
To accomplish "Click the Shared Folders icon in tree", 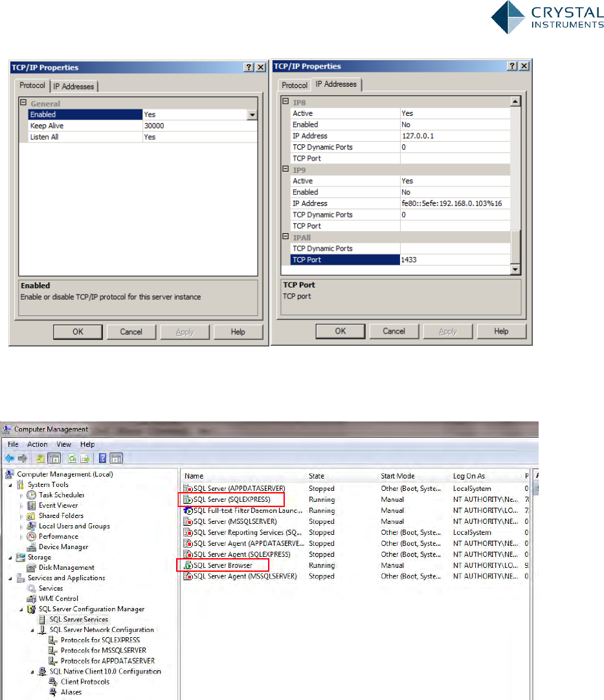I will (31, 515).
